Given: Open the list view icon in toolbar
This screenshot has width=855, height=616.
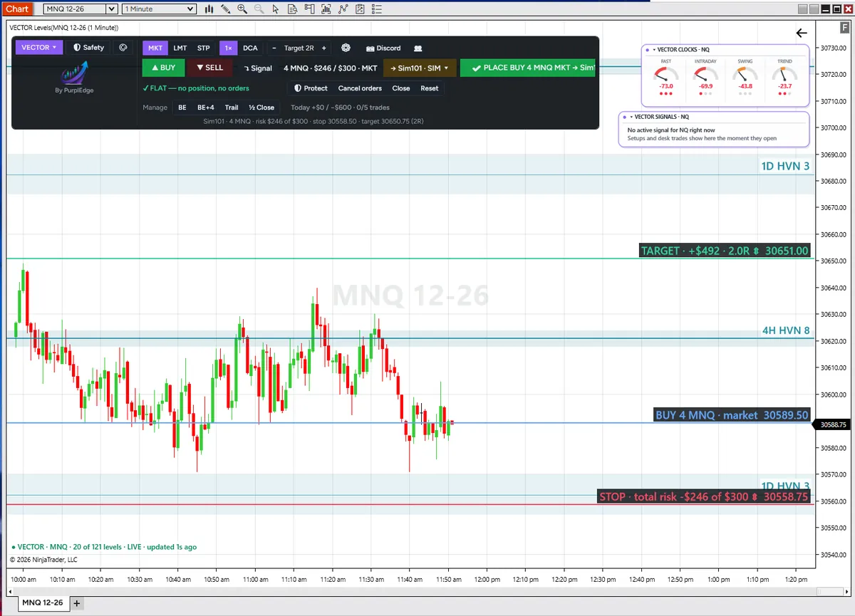Looking at the screenshot, I should 376,9.
